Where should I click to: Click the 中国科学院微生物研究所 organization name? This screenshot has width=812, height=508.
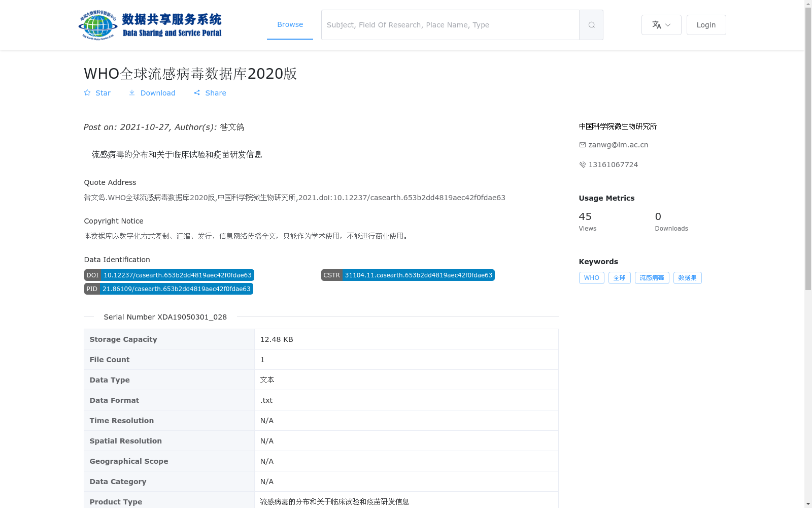(x=618, y=126)
